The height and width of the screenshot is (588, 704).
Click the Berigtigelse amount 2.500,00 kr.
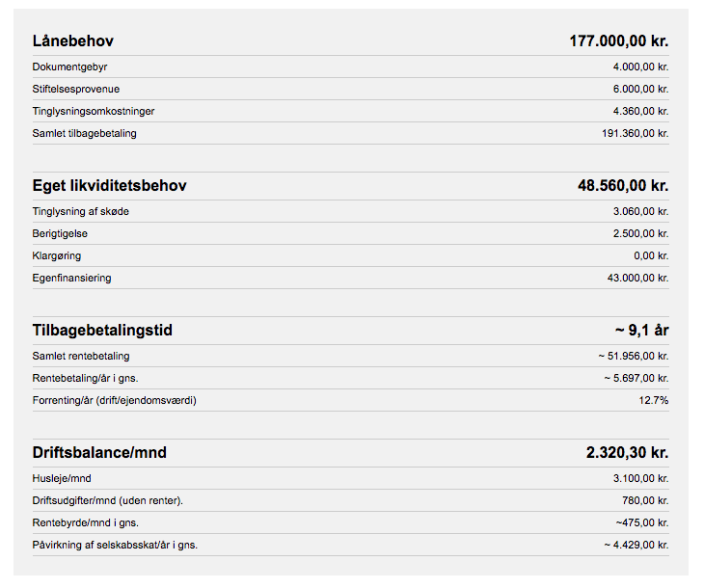tap(640, 233)
